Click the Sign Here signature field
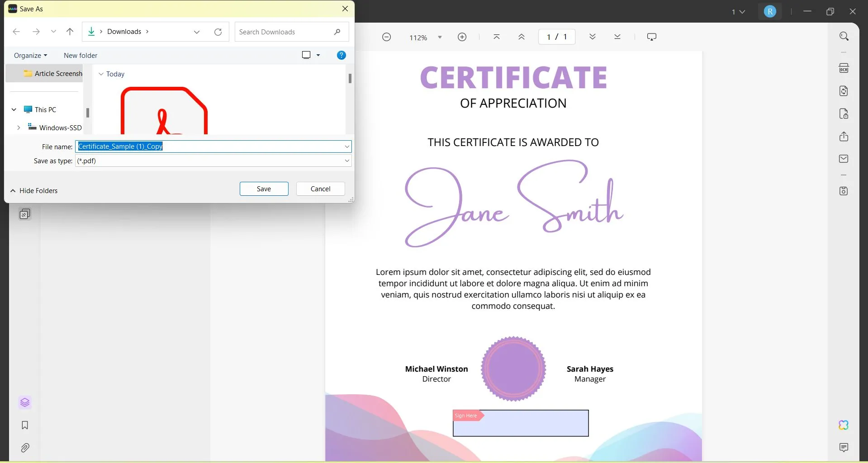This screenshot has height=463, width=868. tap(521, 423)
